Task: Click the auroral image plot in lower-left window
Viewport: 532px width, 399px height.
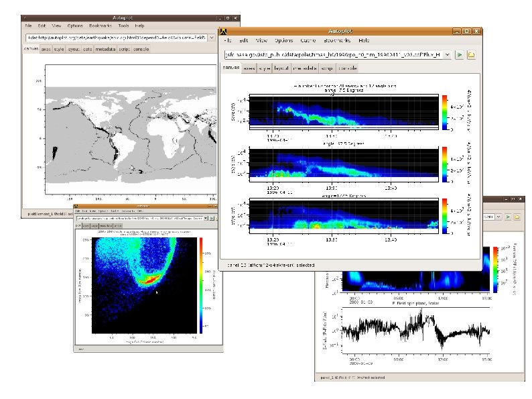Action: (x=145, y=285)
